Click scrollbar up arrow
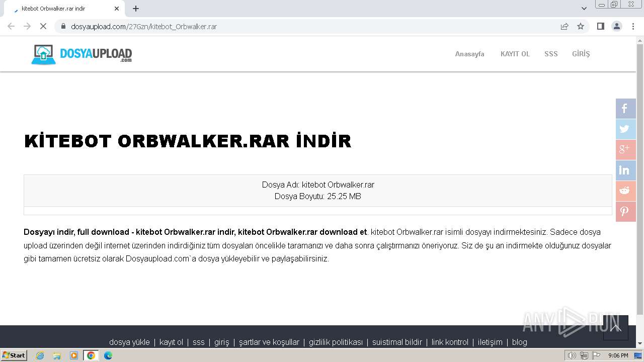This screenshot has height=362, width=644. point(640,40)
